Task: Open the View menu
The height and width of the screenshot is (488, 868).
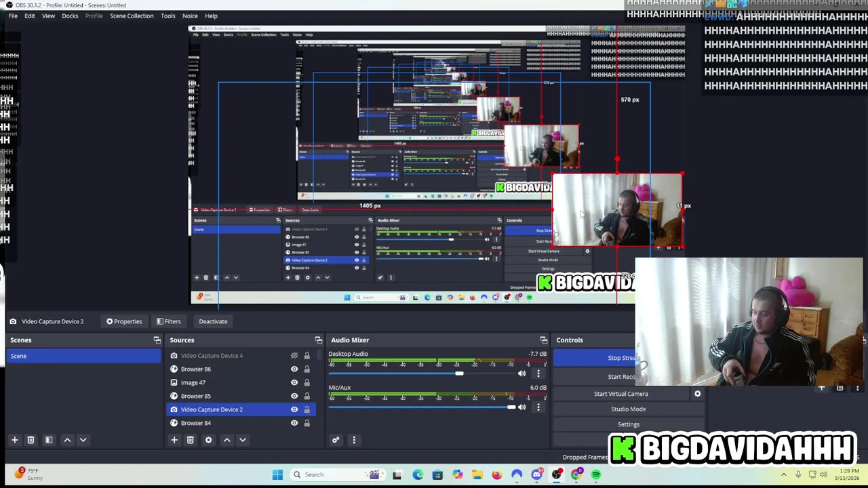Action: click(x=48, y=16)
